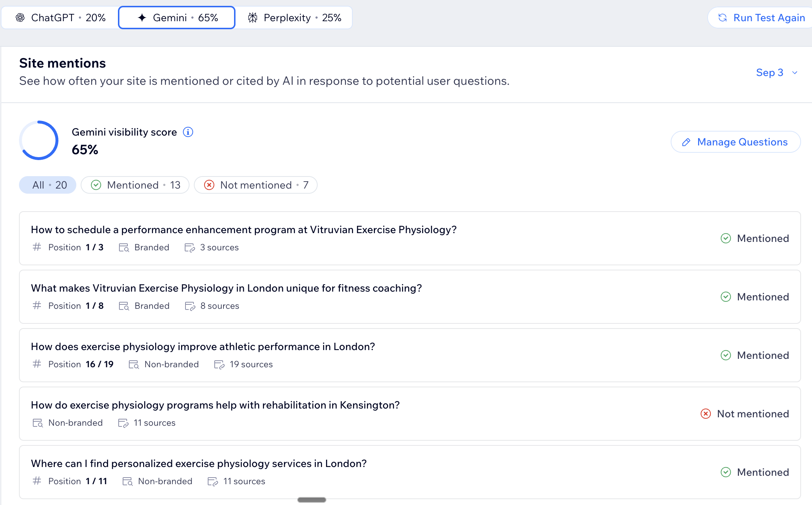Open Manage Questions
812x505 pixels.
tap(736, 142)
